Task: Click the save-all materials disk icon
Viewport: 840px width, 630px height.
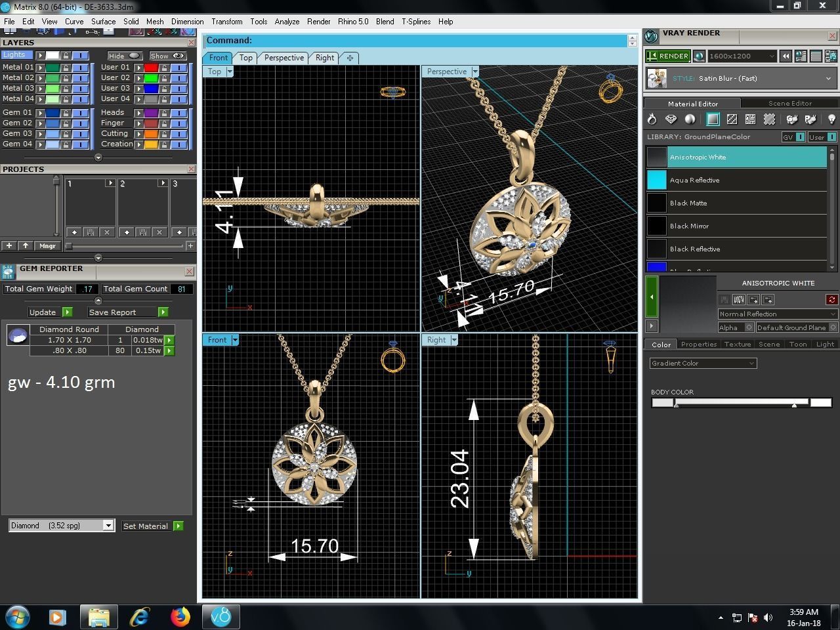Action: pos(738,299)
